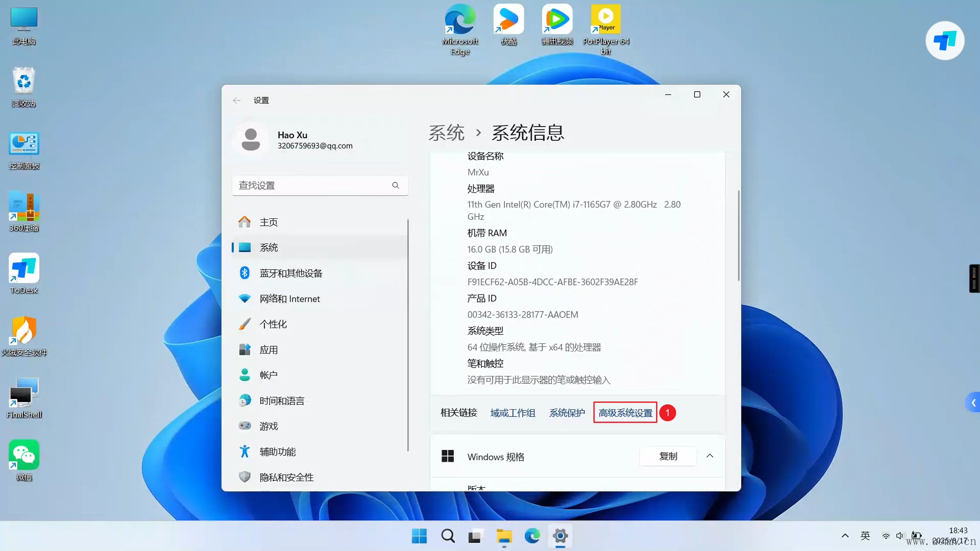Collapse the Windows 规格 section chevron
The height and width of the screenshot is (551, 980).
709,456
